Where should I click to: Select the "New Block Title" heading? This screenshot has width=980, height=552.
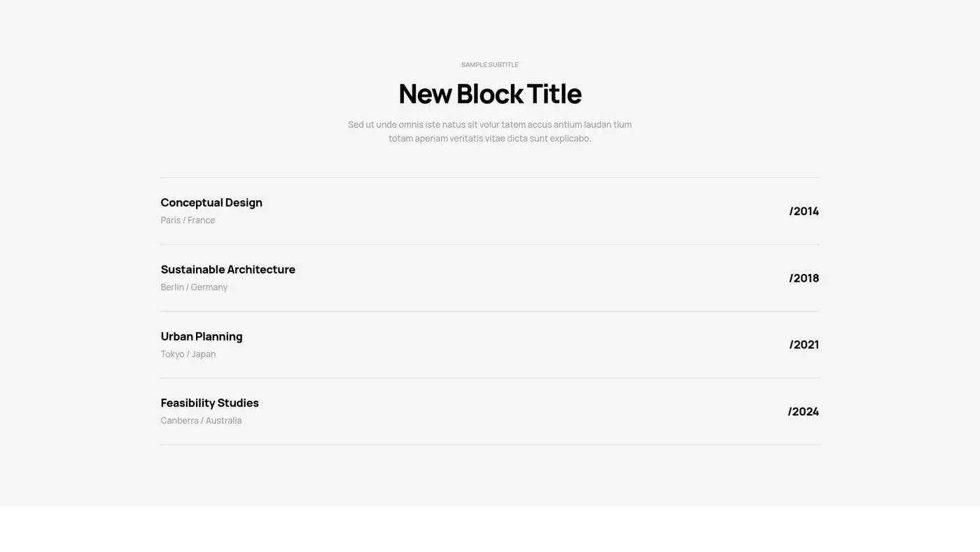click(490, 94)
